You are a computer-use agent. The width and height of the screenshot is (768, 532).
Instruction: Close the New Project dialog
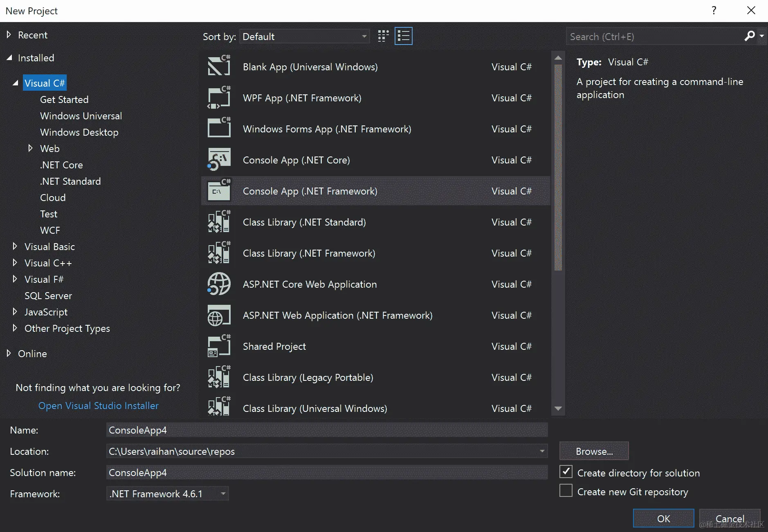tap(751, 10)
